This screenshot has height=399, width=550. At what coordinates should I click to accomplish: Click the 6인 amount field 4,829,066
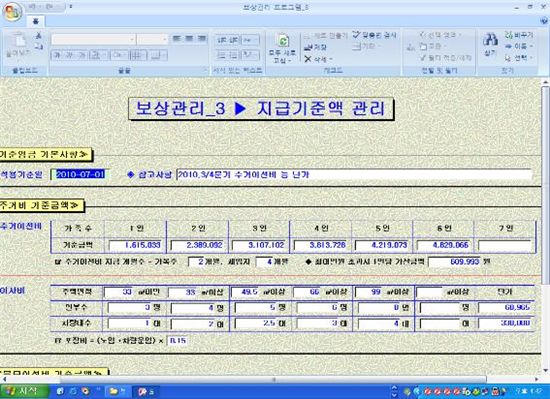(x=444, y=245)
